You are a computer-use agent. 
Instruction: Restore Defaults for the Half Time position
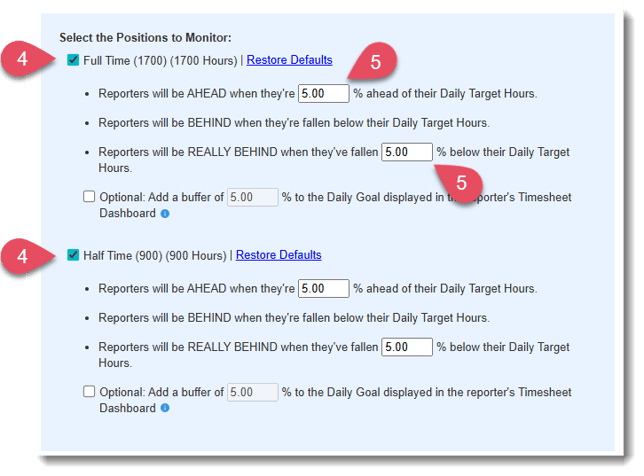click(x=278, y=255)
